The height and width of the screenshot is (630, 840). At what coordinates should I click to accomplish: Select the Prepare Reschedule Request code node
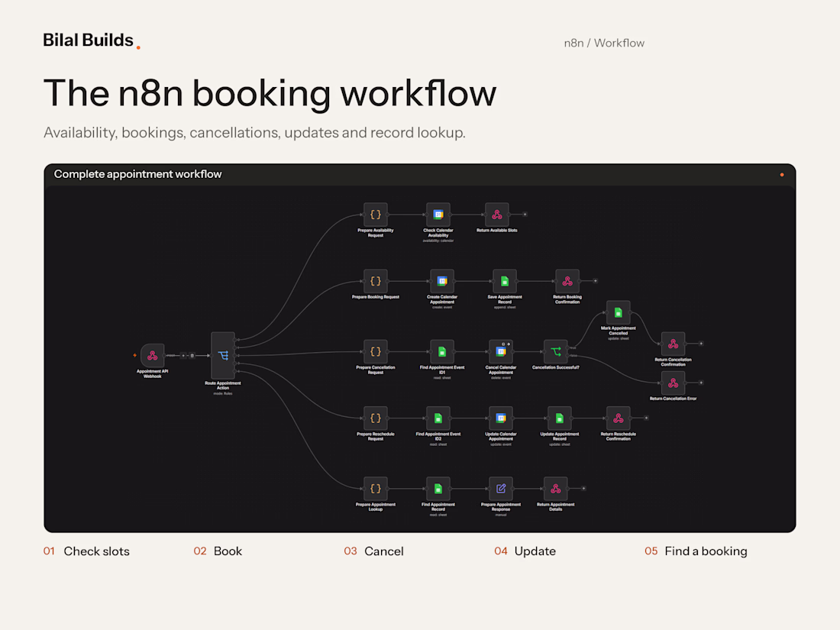(376, 418)
